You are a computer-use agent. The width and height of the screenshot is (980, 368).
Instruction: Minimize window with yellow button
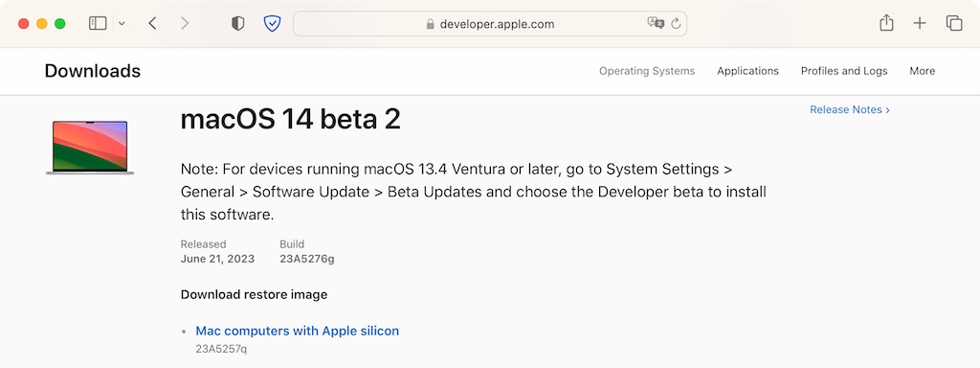tap(42, 24)
